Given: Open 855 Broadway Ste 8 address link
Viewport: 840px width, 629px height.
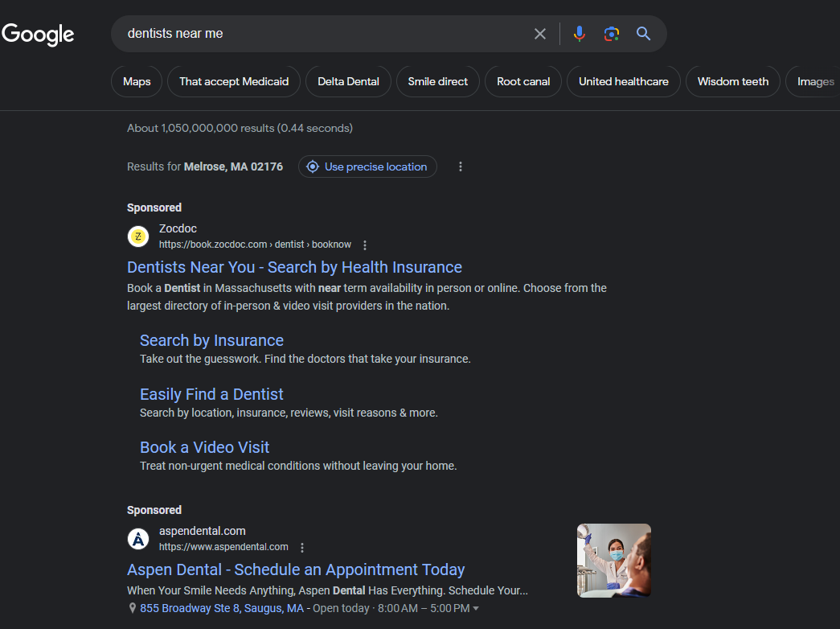Looking at the screenshot, I should pos(222,608).
